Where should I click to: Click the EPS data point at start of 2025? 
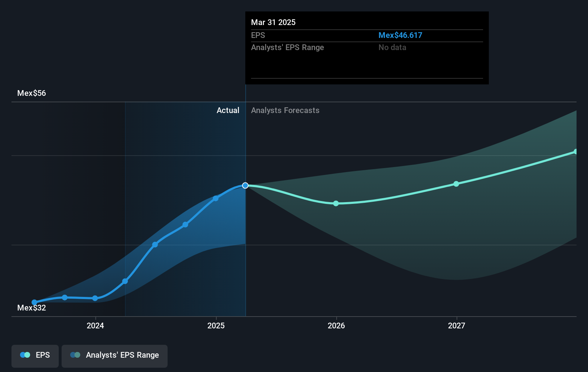pos(216,198)
